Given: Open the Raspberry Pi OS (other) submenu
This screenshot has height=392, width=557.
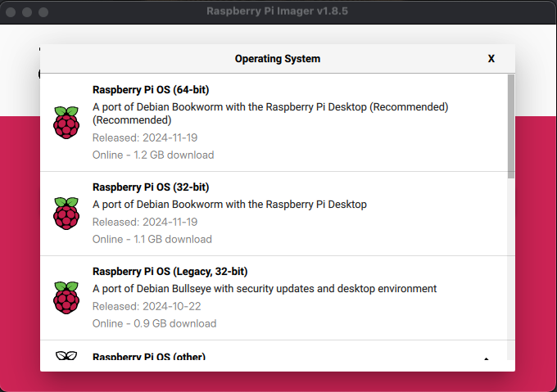Looking at the screenshot, I should [x=274, y=351].
